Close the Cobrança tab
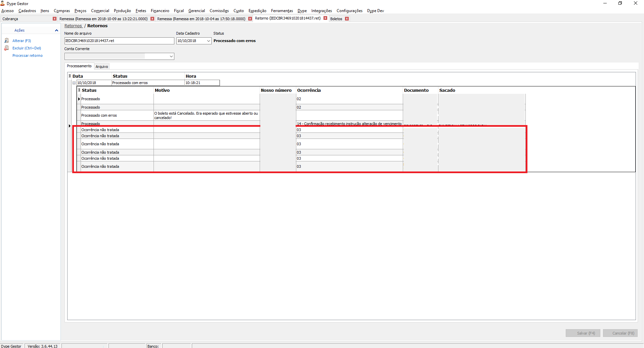644x348 pixels. [55, 19]
